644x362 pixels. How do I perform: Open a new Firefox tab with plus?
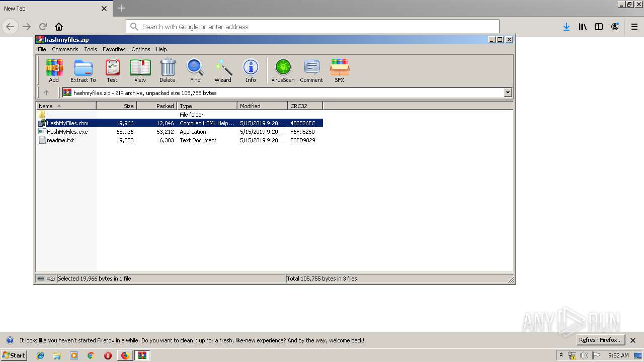pyautogui.click(x=121, y=8)
